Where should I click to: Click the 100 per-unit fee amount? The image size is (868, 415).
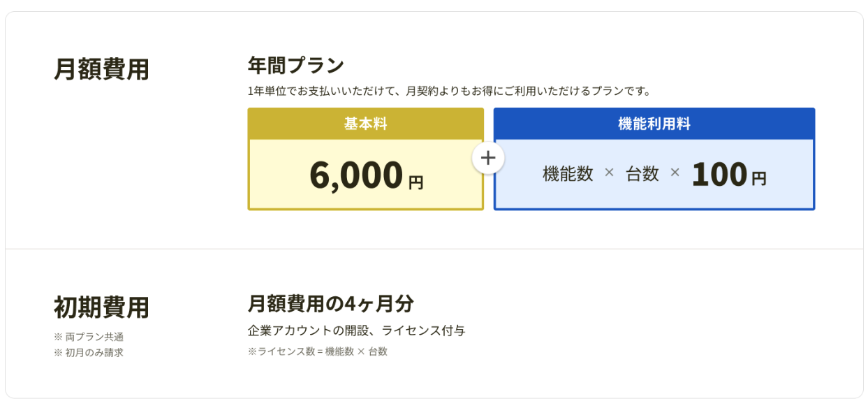[x=719, y=175]
